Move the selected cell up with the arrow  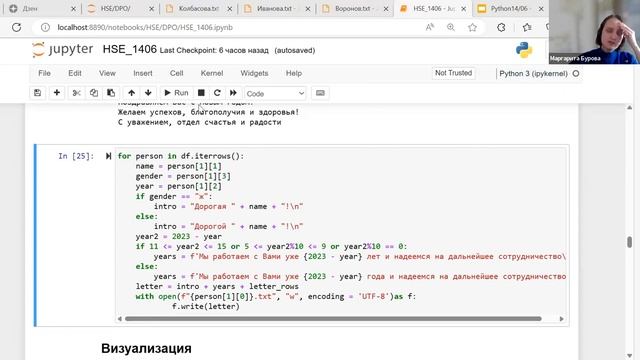pyautogui.click(x=131, y=93)
